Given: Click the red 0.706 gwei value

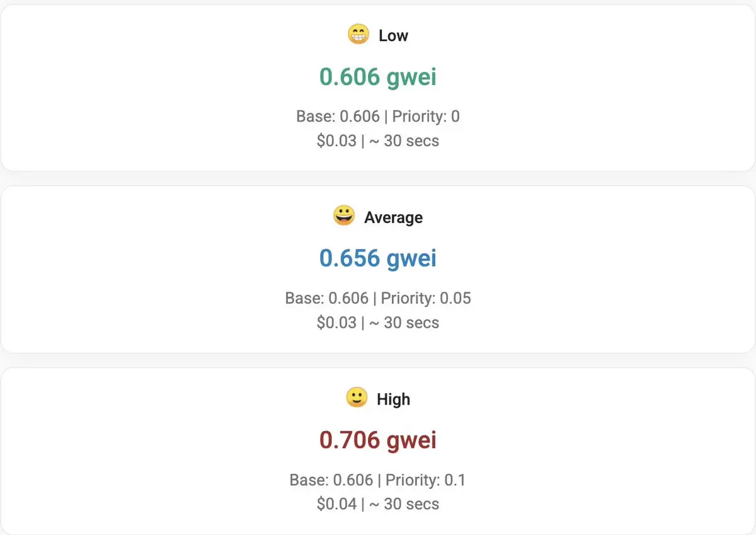Looking at the screenshot, I should coord(378,440).
